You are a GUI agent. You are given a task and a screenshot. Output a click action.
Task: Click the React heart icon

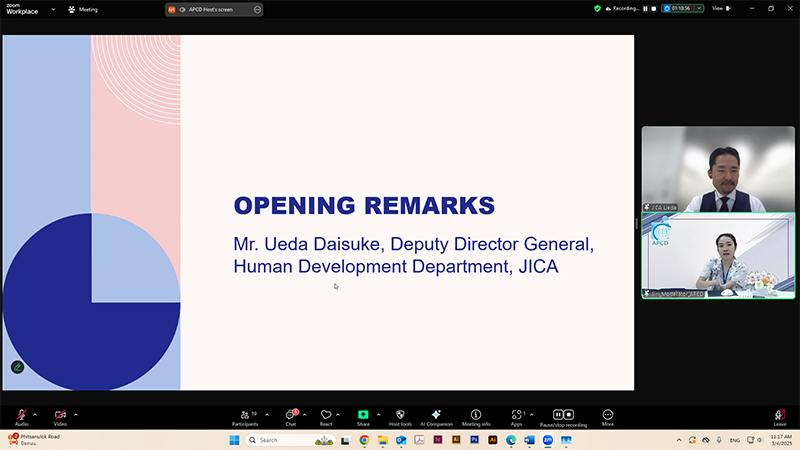coord(326,415)
